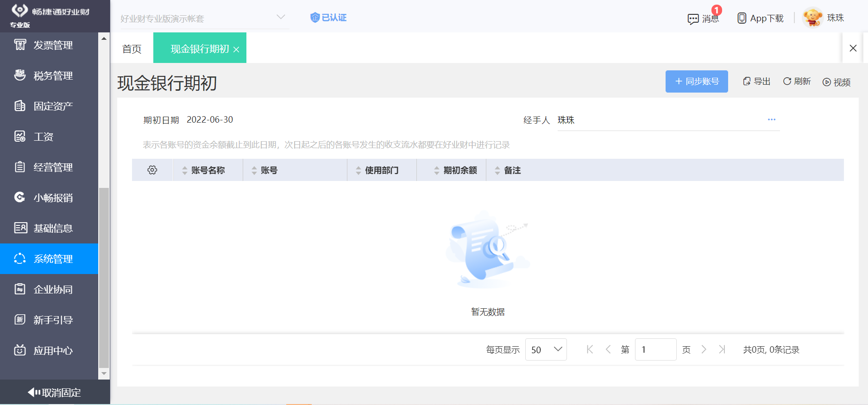The image size is (868, 405).
Task: Open the 消息 notification icon
Action: point(693,19)
